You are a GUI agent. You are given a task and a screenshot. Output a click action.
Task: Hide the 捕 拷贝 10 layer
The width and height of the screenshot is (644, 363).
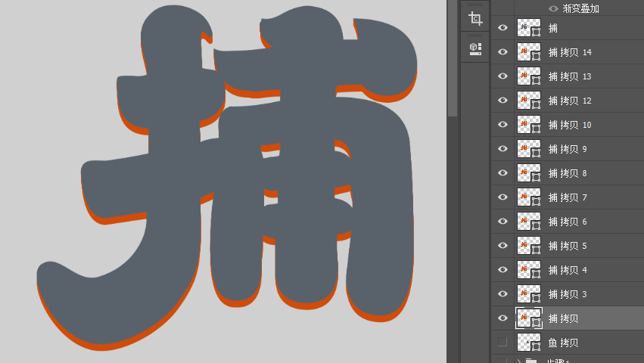[502, 125]
